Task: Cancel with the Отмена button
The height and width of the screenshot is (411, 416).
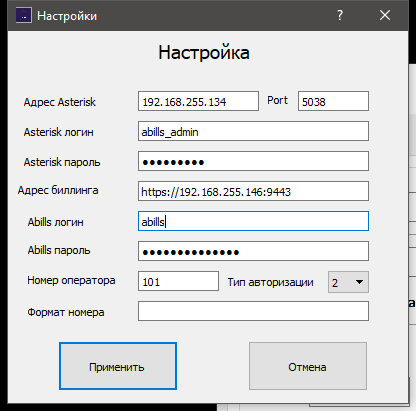Action: pos(308,366)
